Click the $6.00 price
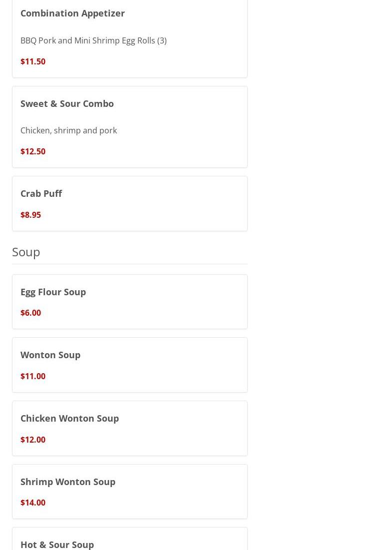The width and height of the screenshot is (392, 550). coord(30,313)
